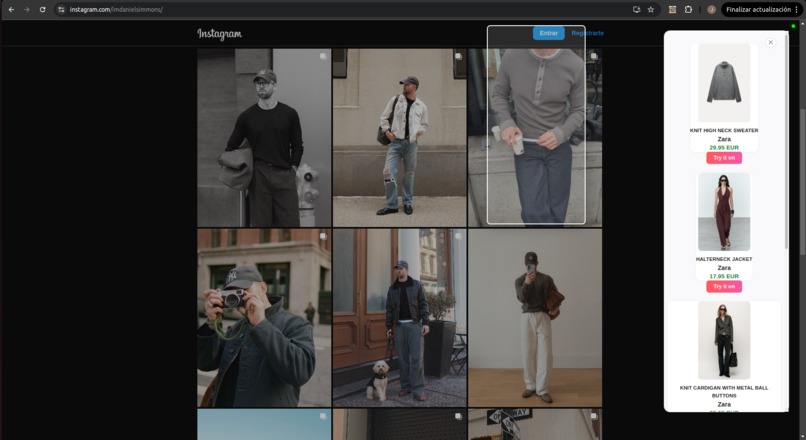The image size is (806, 440).
Task: Click carousel icon on black-and-white sweater post
Action: pos(323,56)
